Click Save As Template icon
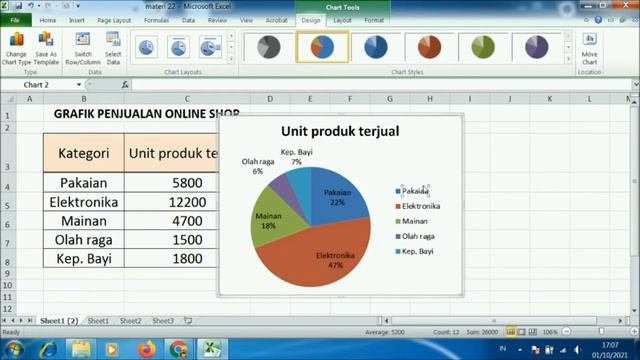The width and height of the screenshot is (640, 360). pos(46,49)
